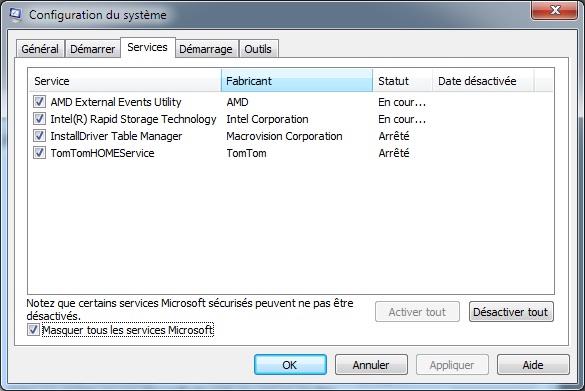Click the Intel Corporation manufacturer cell
585x391 pixels.
click(268, 119)
